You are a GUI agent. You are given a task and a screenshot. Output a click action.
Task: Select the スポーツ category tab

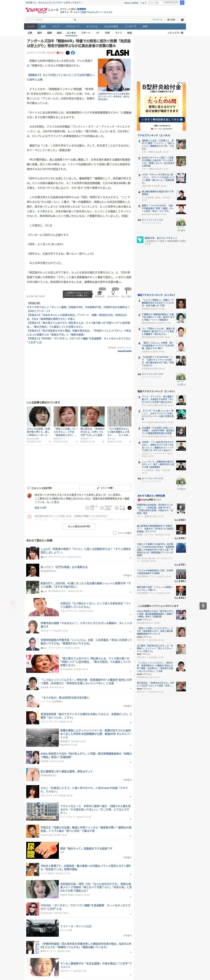pos(86,33)
